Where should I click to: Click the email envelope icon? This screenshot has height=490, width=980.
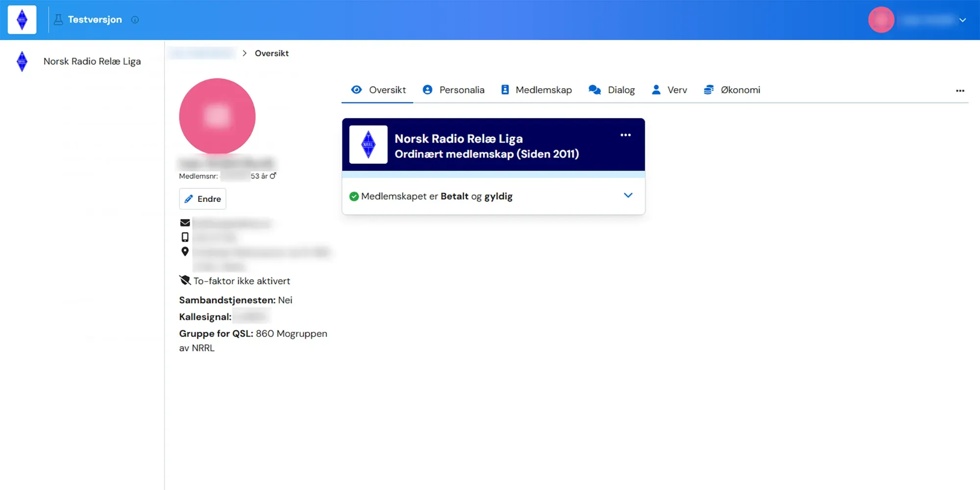click(x=185, y=223)
